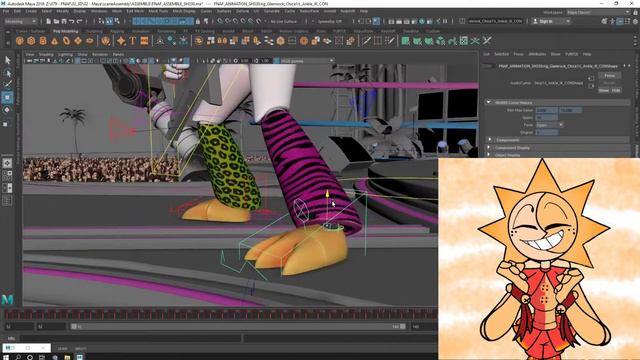640x360 pixels.
Task: Activate the Move tool in toolbox
Action: [7, 97]
